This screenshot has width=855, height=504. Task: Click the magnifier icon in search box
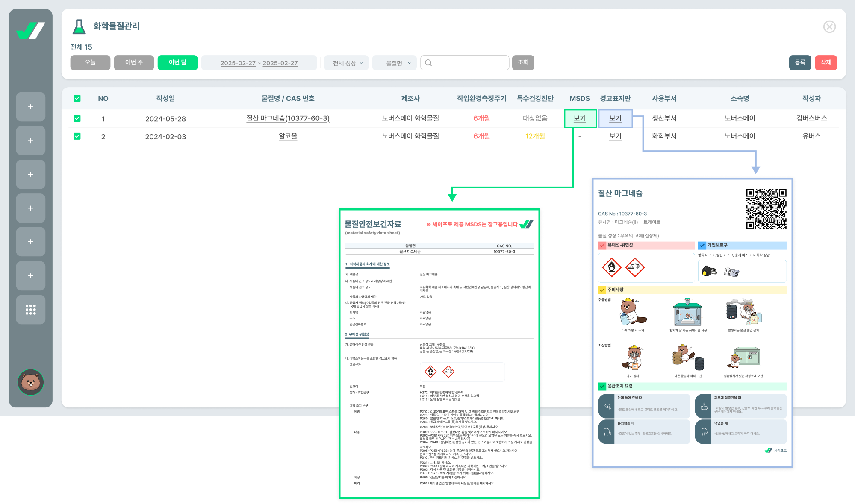point(428,63)
